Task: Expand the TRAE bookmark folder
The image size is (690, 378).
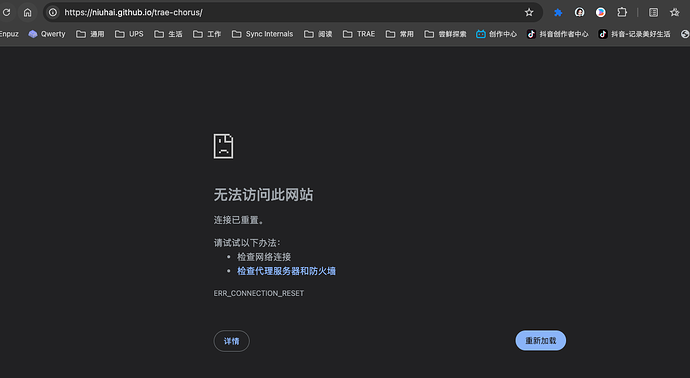Action: click(359, 34)
